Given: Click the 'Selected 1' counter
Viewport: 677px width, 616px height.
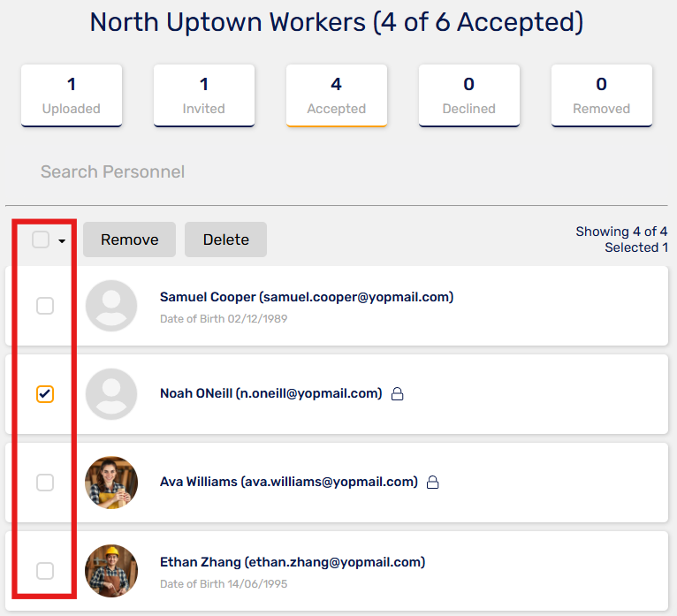Looking at the screenshot, I should pos(636,247).
